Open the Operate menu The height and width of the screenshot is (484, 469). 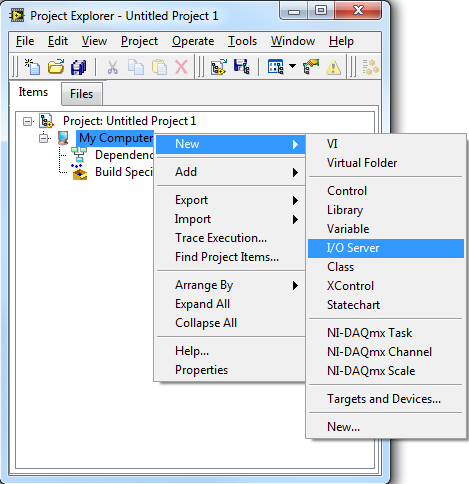(x=193, y=41)
